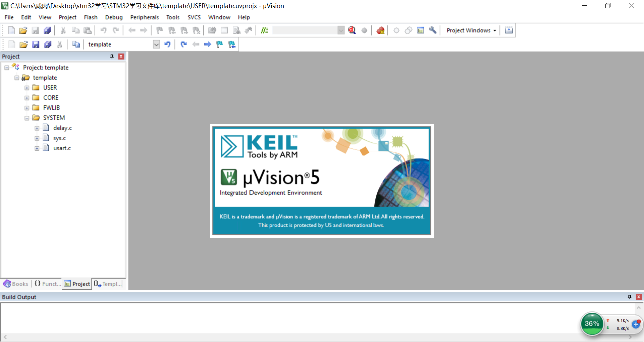644x342 pixels.
Task: Click the find text input field in toolbar
Action: coord(305,31)
